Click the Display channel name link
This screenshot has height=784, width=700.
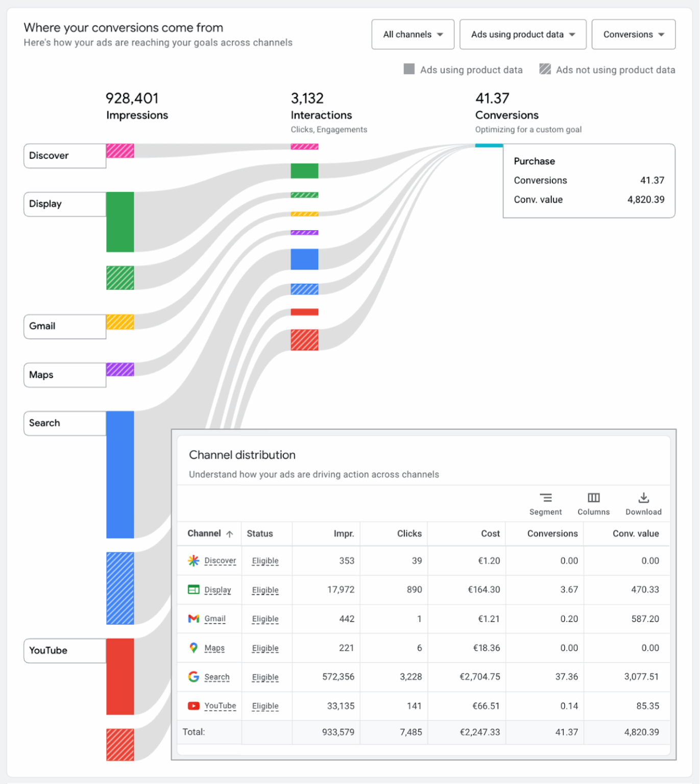[217, 590]
